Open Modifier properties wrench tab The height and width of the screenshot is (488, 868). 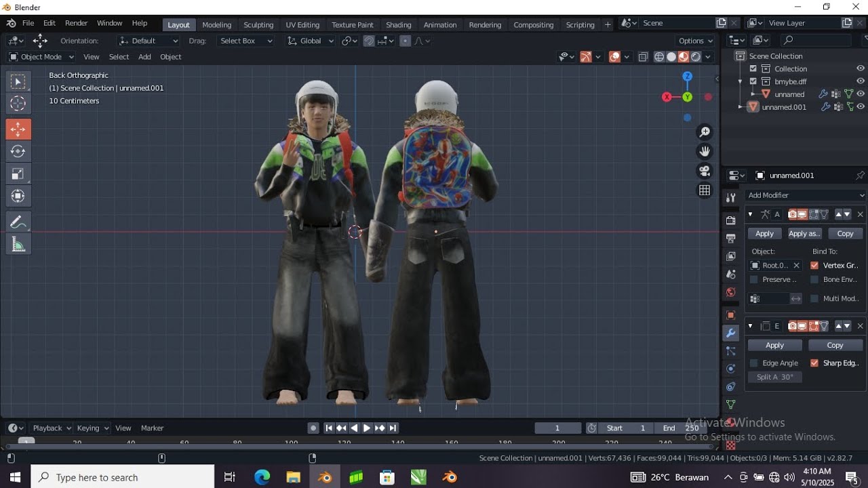click(731, 333)
